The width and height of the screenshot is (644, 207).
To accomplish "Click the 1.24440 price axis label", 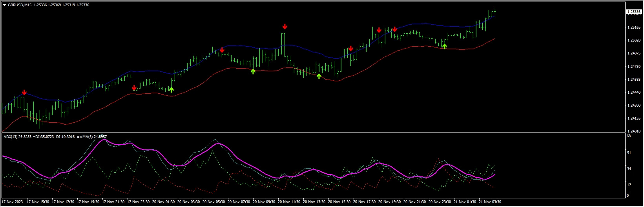I will click(x=634, y=93).
